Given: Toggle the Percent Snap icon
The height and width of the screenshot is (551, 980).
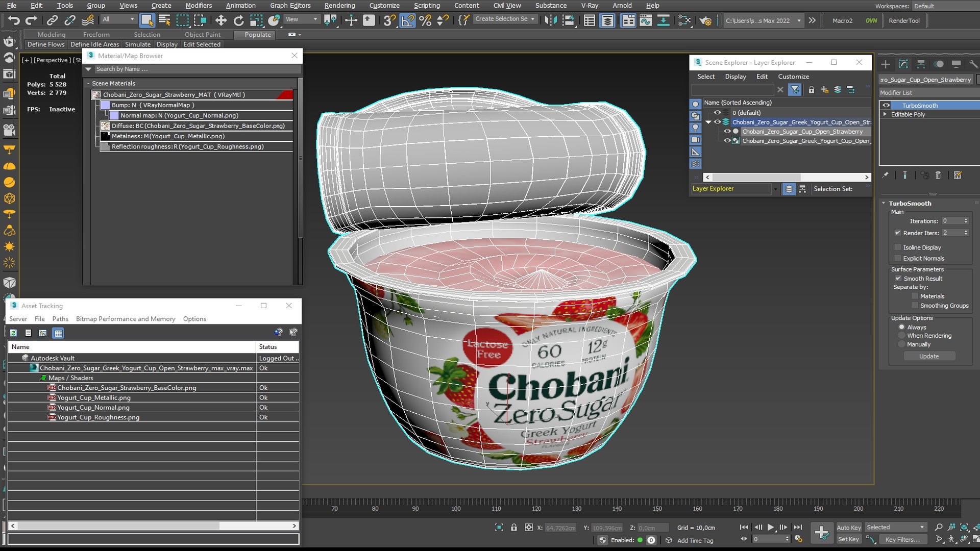Looking at the screenshot, I should click(425, 20).
